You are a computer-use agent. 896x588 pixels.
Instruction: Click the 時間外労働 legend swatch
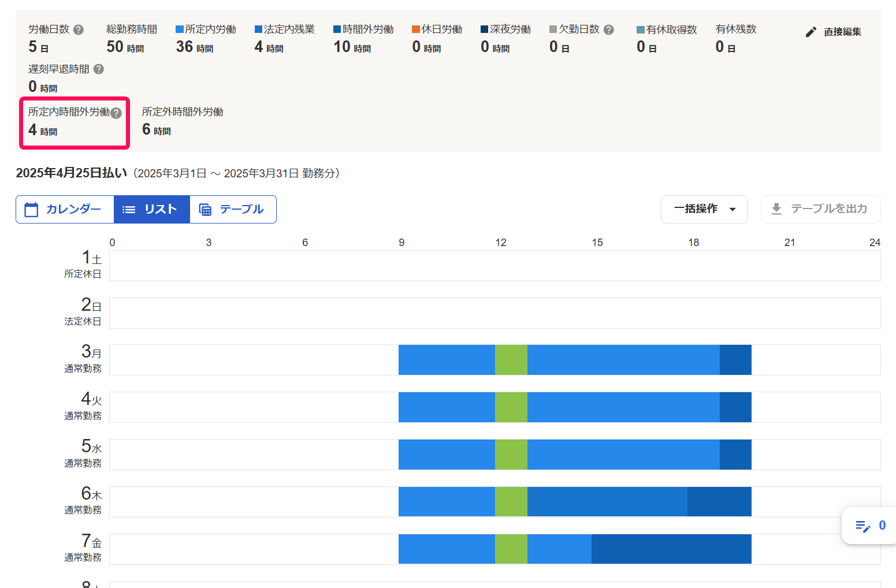337,29
